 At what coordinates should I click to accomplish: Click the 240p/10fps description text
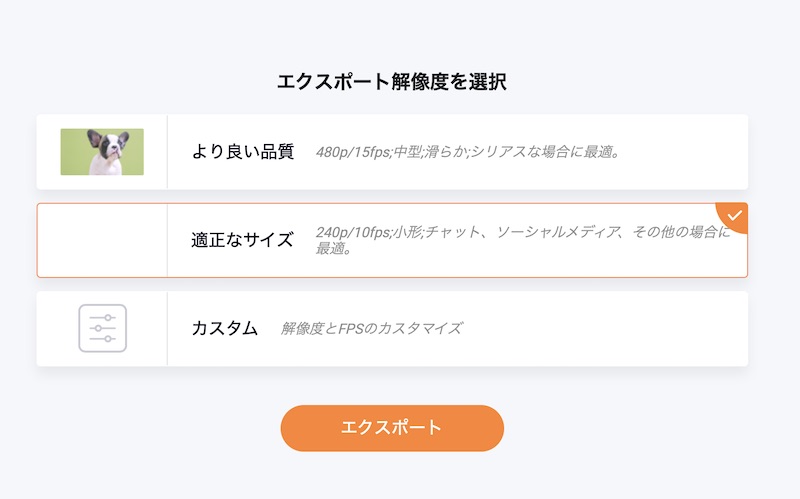point(523,240)
